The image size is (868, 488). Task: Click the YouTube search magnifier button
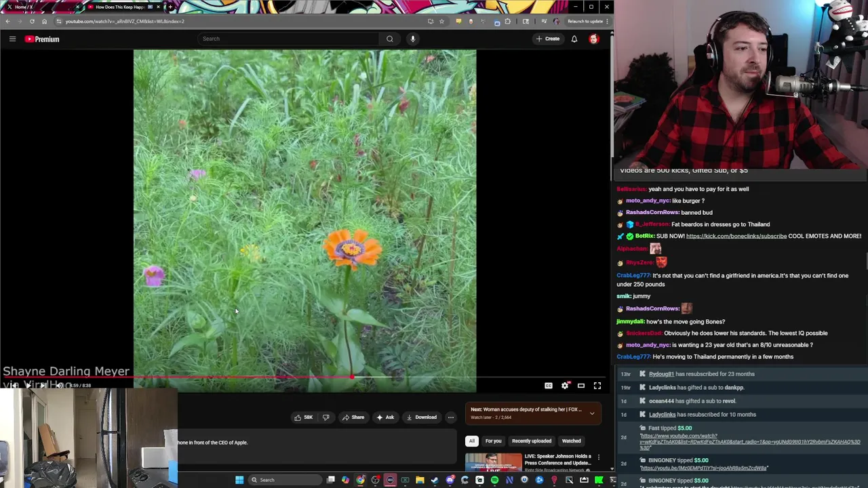click(389, 39)
